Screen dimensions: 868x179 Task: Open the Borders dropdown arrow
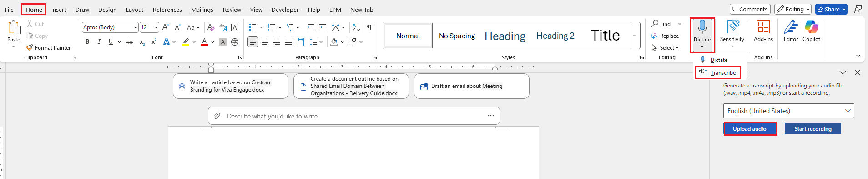pyautogui.click(x=361, y=42)
